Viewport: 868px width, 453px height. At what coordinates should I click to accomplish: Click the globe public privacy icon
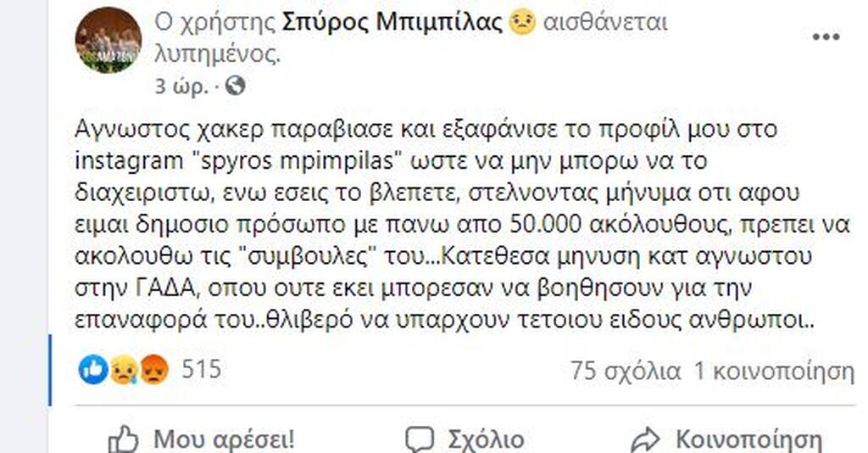point(236,86)
